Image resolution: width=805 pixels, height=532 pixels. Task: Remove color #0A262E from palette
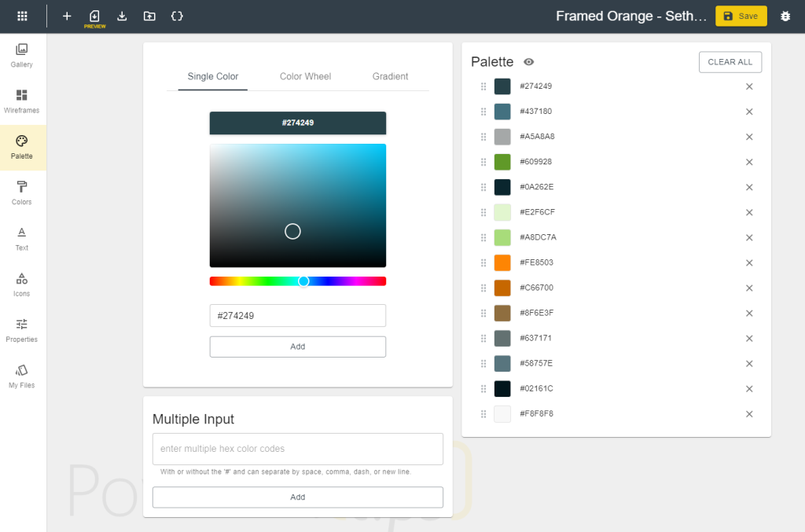pyautogui.click(x=749, y=187)
